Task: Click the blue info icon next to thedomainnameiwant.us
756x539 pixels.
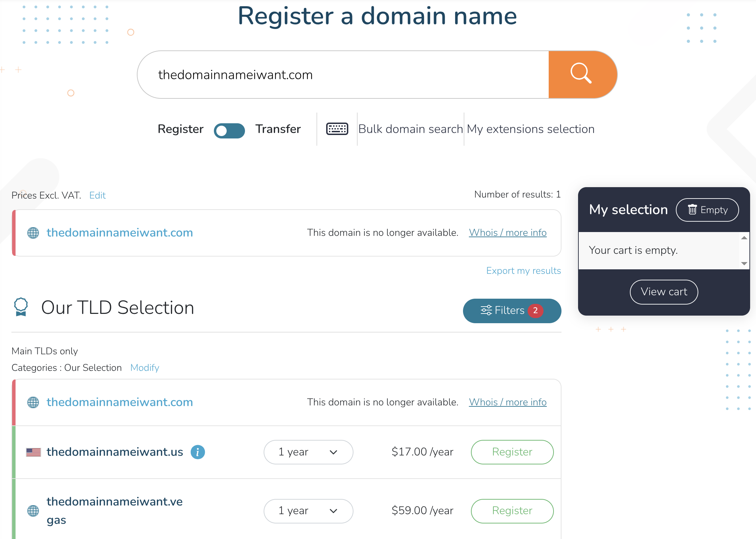Action: point(198,452)
